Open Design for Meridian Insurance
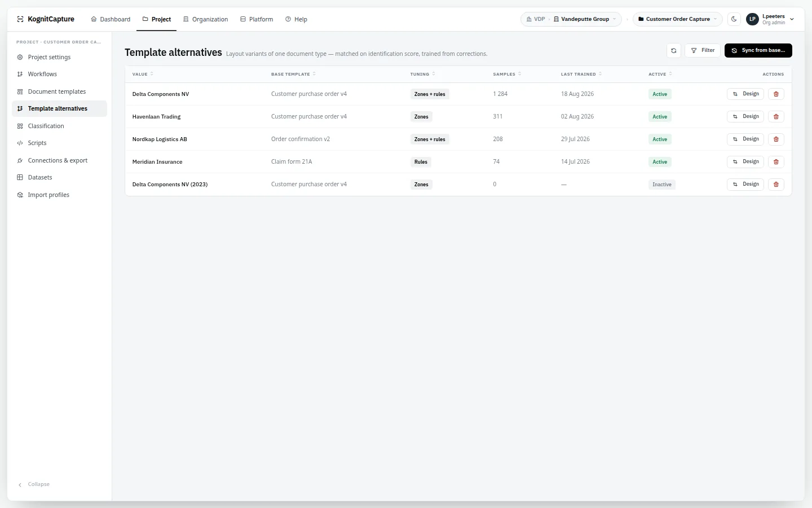This screenshot has width=812, height=508. (x=745, y=162)
